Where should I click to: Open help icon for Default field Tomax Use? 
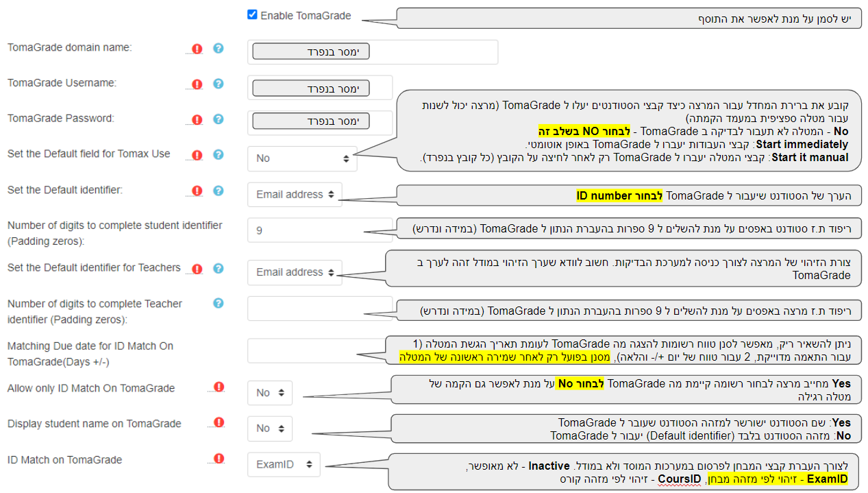coord(219,155)
